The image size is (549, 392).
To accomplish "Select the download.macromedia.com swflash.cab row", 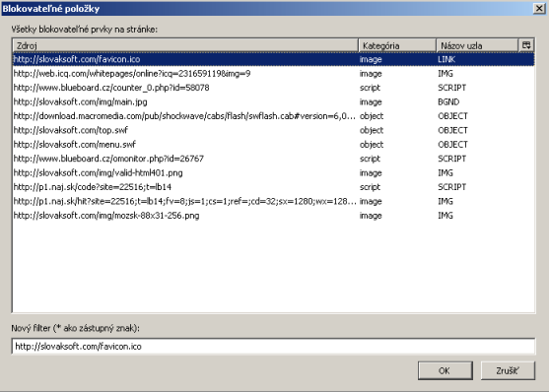I will click(273, 116).
